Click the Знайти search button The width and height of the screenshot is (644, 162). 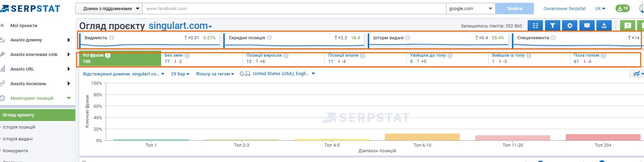[514, 9]
